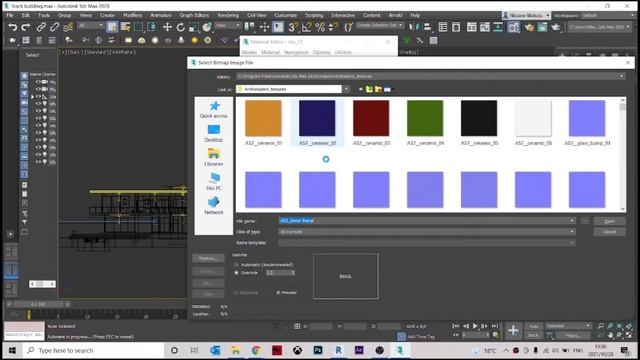640x360 pixels.
Task: Click the Cancel button in dialog
Action: 609,232
